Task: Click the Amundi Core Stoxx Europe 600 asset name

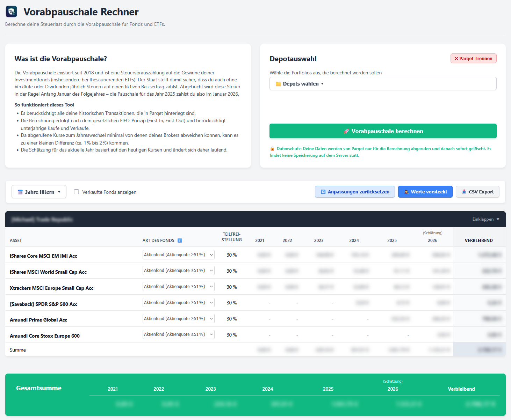Action: 45,336
